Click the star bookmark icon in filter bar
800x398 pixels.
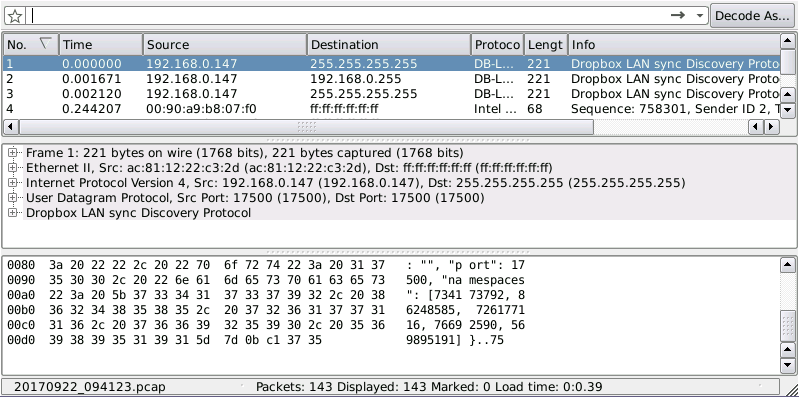pos(15,16)
